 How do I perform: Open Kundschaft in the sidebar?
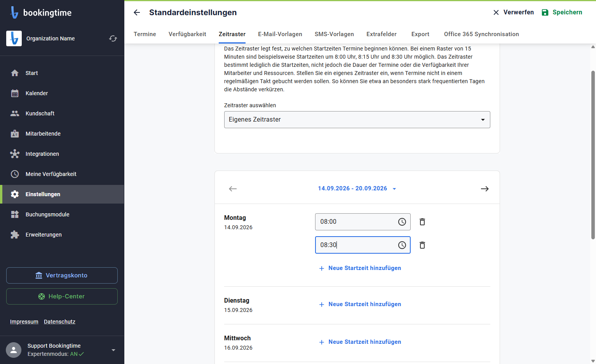pyautogui.click(x=62, y=113)
